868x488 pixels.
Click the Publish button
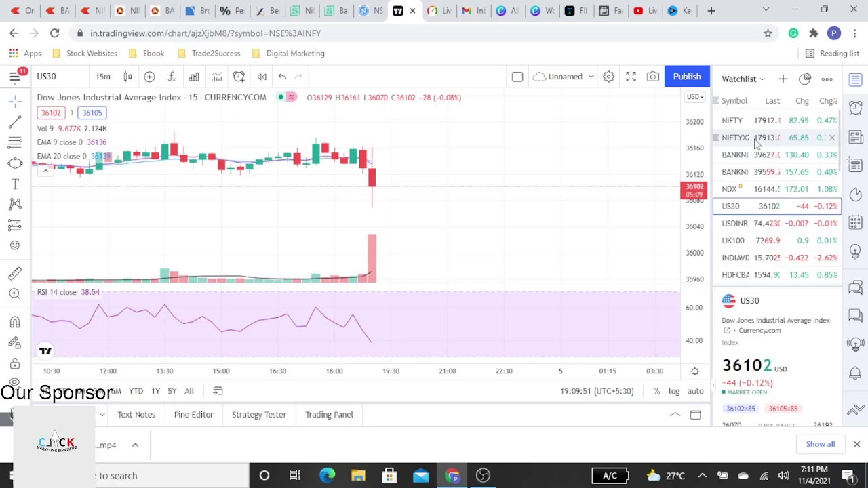687,77
